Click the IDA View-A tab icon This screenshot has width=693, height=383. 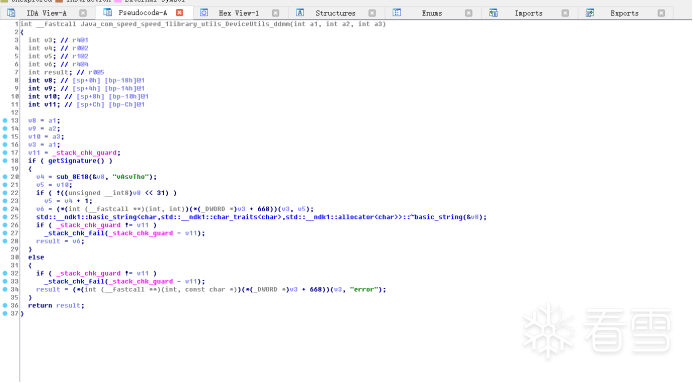[11, 13]
